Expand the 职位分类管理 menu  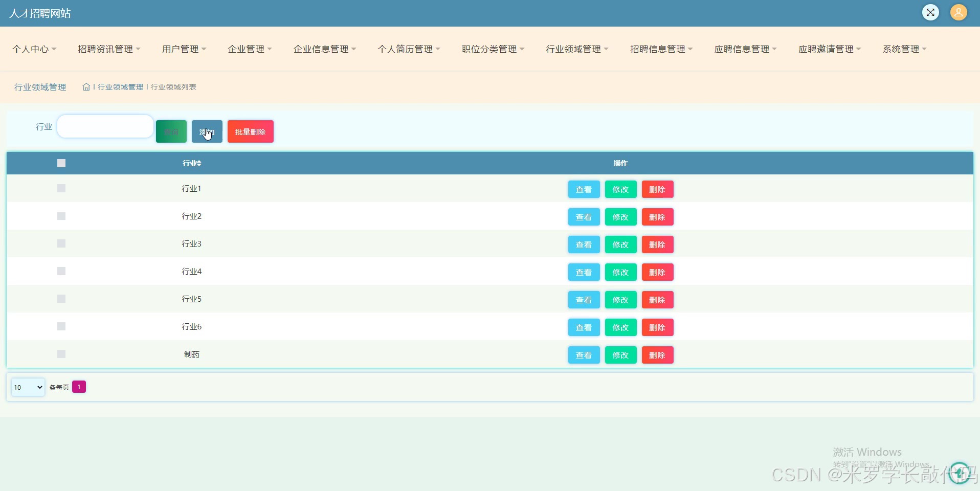[493, 49]
